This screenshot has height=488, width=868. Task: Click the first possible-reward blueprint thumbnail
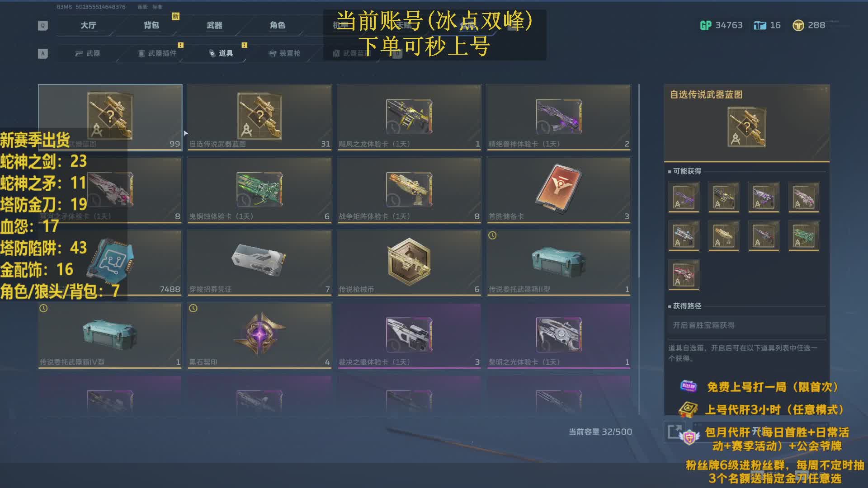tap(684, 197)
